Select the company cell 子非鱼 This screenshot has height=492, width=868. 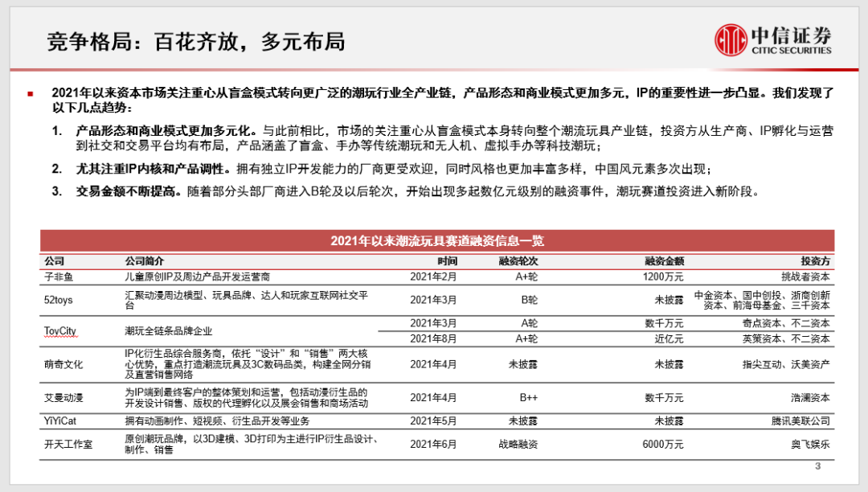click(x=59, y=277)
